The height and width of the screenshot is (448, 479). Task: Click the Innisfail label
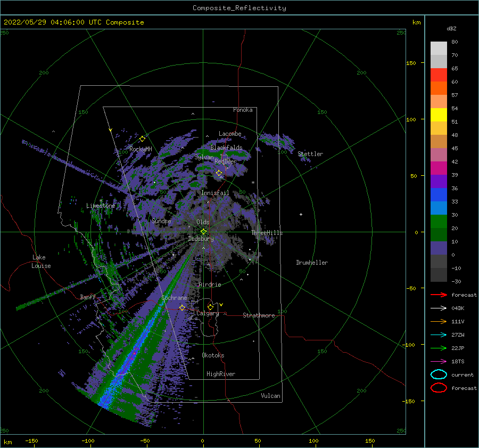[x=215, y=193]
